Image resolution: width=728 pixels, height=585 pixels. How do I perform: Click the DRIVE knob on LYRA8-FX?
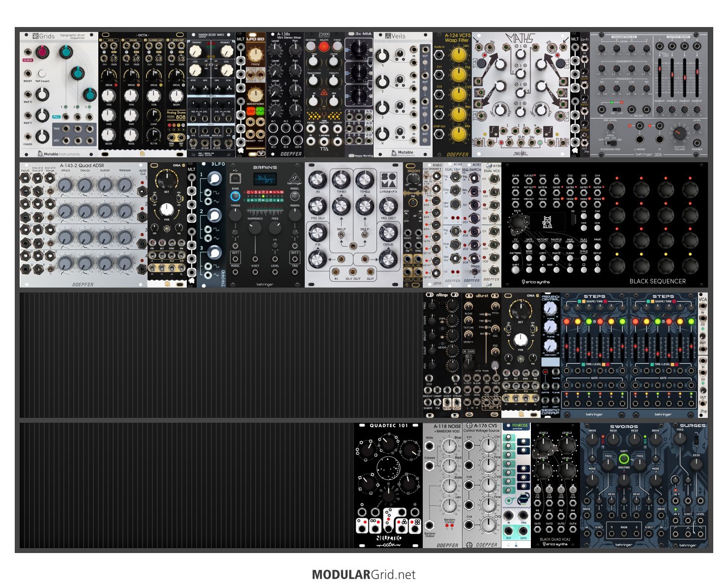(x=388, y=232)
